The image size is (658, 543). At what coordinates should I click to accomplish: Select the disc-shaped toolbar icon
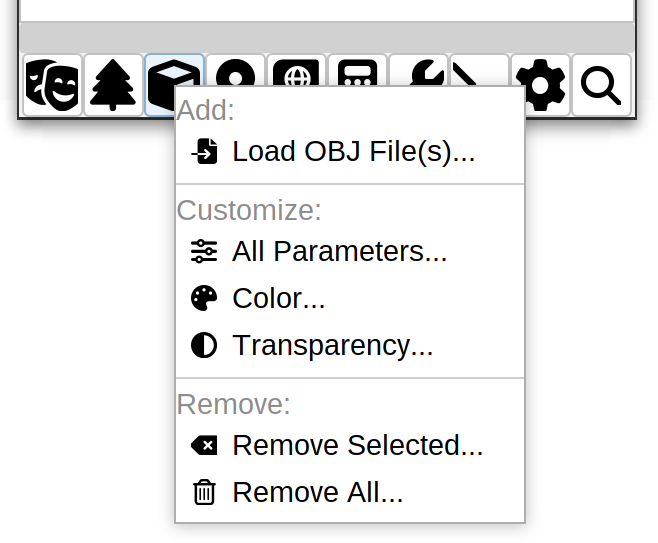click(235, 71)
